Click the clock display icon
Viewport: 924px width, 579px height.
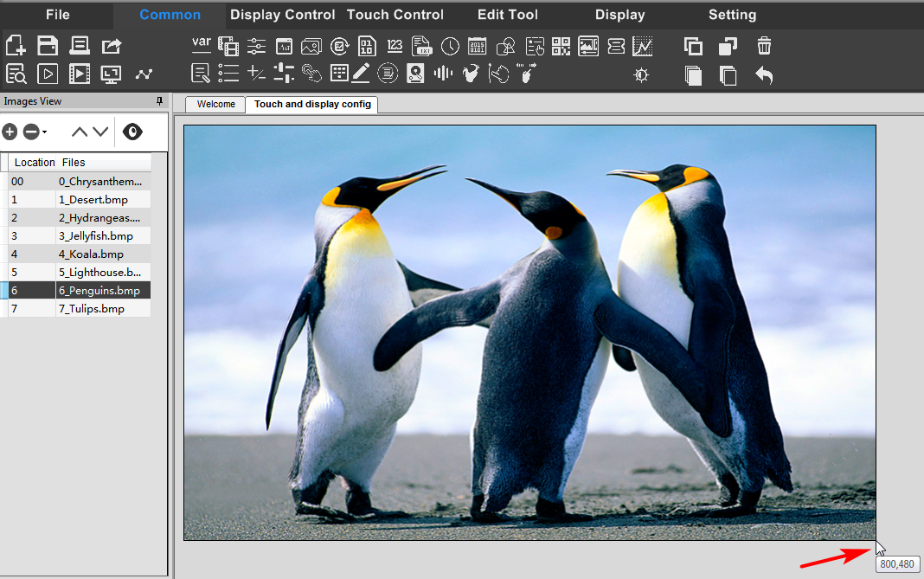click(450, 47)
